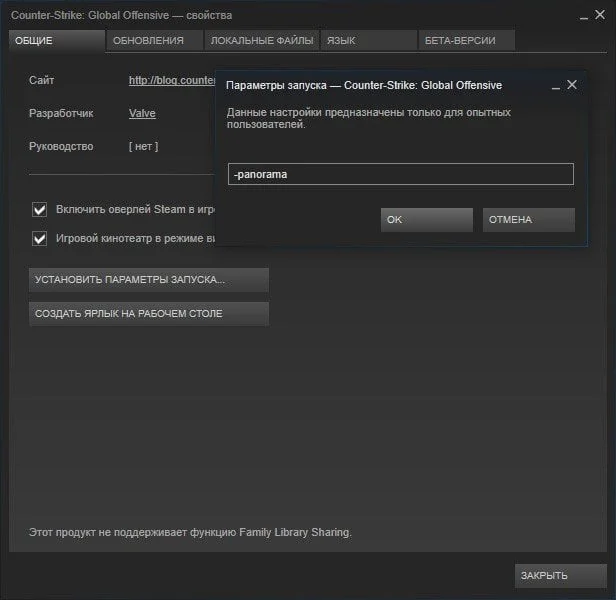616x600 pixels.
Task: Close the свойства properties window
Action: click(600, 15)
